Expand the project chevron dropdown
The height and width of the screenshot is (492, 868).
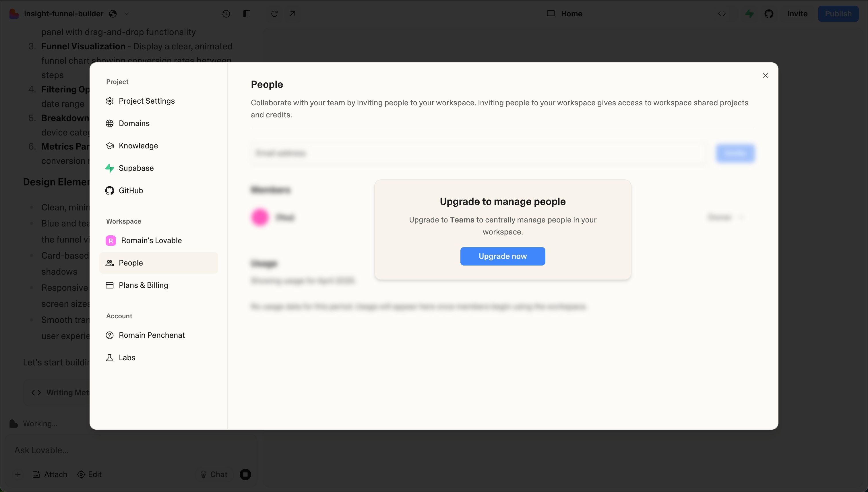(127, 13)
